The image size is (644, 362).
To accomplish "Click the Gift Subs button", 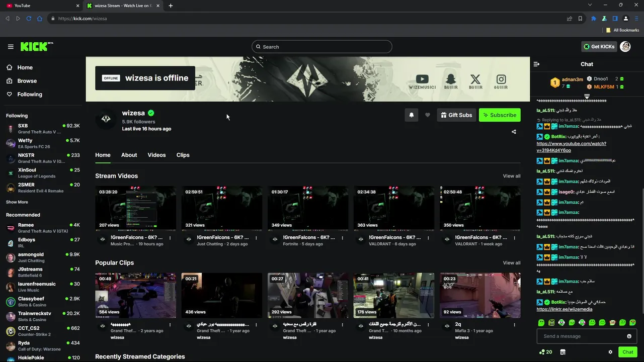I will [456, 115].
